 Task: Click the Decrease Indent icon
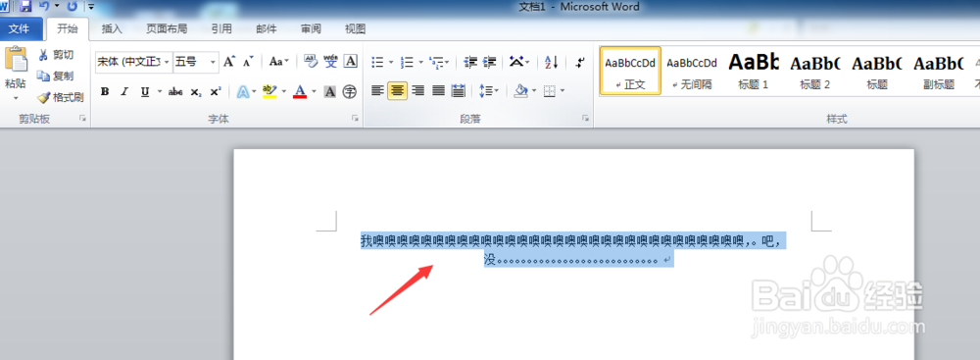pos(470,62)
